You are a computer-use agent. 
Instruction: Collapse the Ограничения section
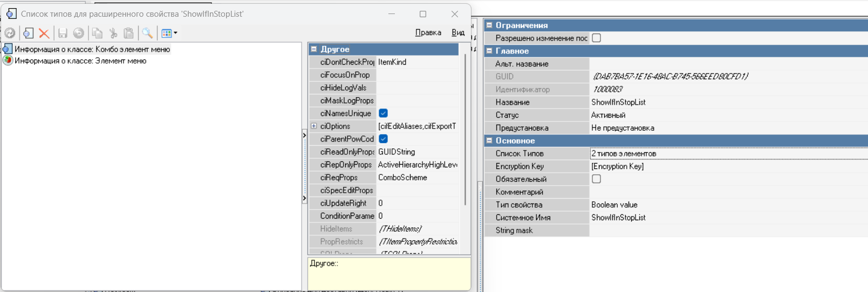(x=489, y=25)
